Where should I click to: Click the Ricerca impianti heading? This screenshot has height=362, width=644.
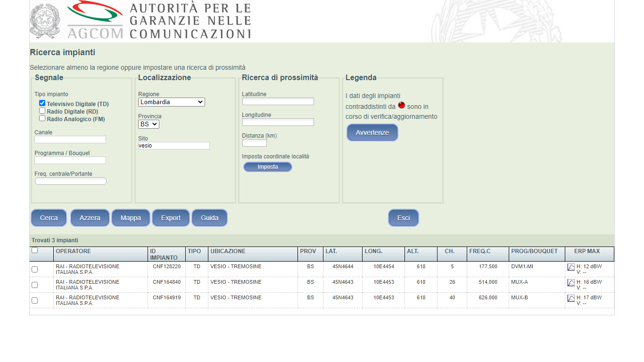(63, 52)
